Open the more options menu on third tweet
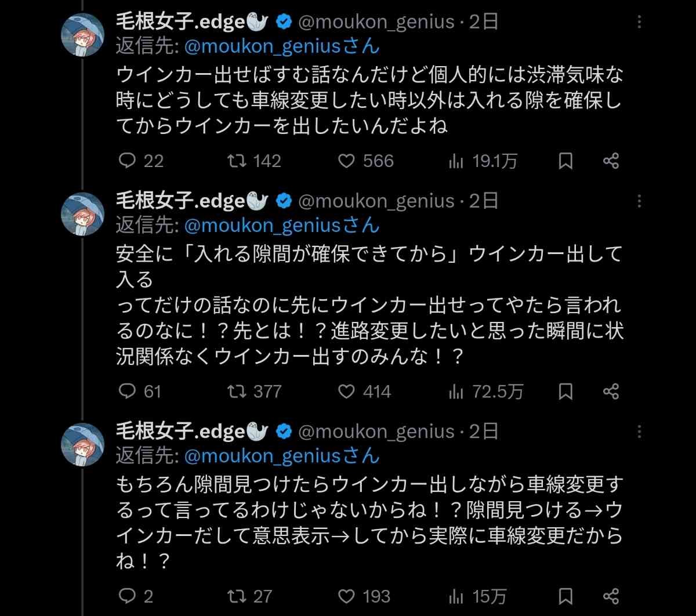This screenshot has height=616, width=696. (x=639, y=432)
